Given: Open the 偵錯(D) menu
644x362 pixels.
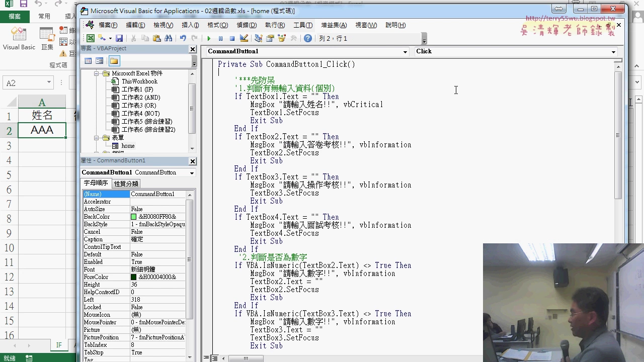Looking at the screenshot, I should (x=247, y=25).
